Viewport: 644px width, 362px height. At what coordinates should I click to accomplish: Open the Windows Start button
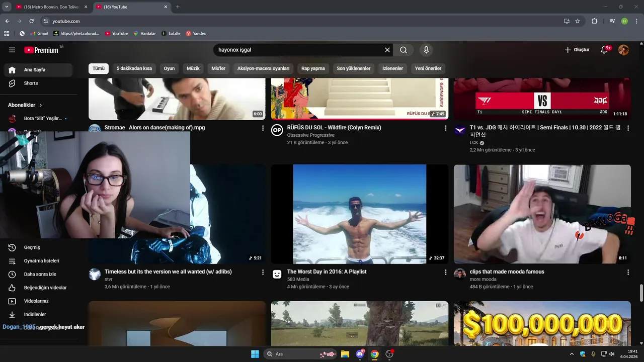point(255,354)
